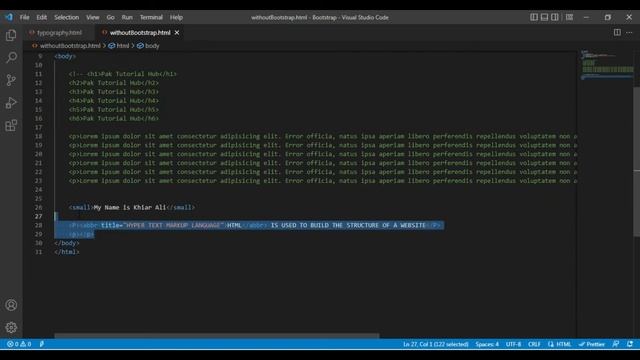Open the Terminal menu
This screenshot has height=360, width=640.
coord(151,17)
